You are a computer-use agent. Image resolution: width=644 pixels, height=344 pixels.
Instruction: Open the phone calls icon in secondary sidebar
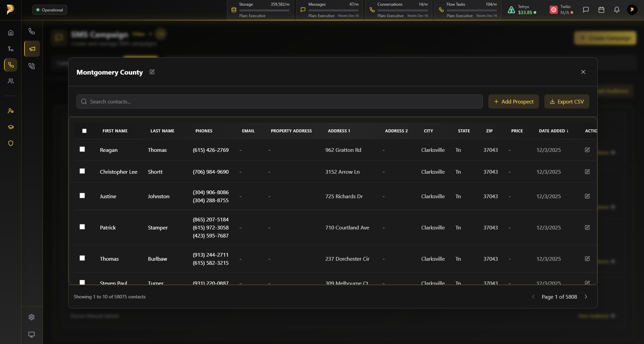click(x=32, y=31)
